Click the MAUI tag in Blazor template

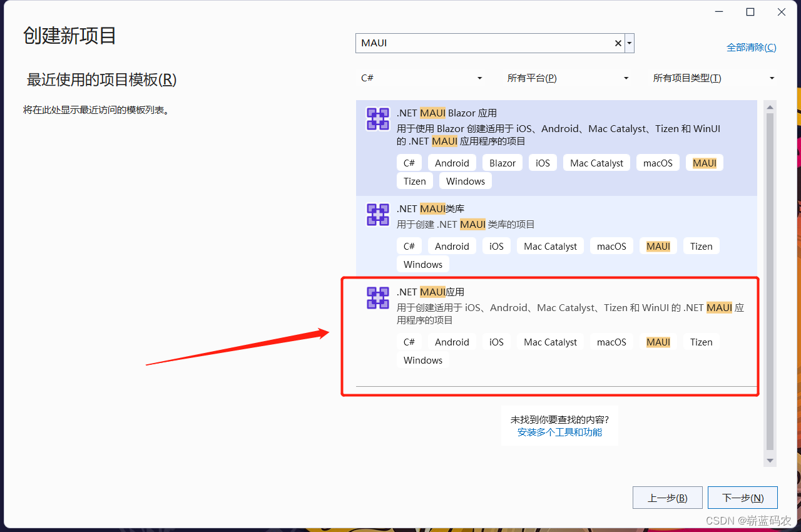(705, 163)
